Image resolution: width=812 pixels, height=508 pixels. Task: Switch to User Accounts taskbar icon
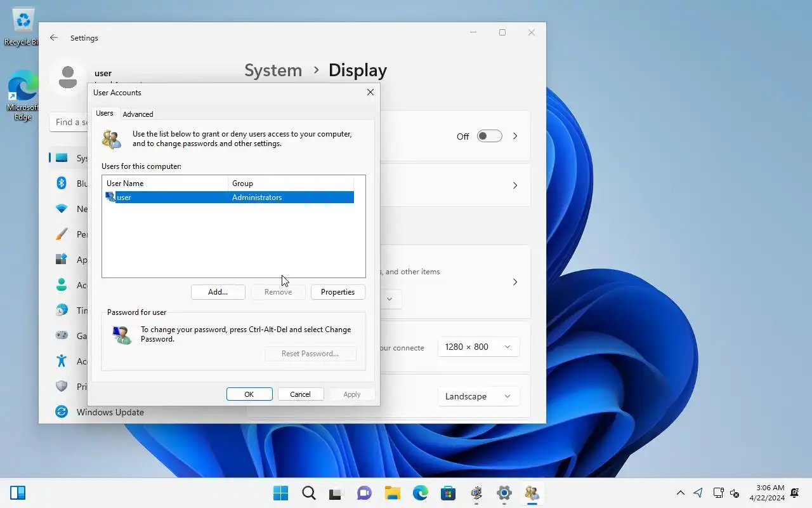point(532,493)
